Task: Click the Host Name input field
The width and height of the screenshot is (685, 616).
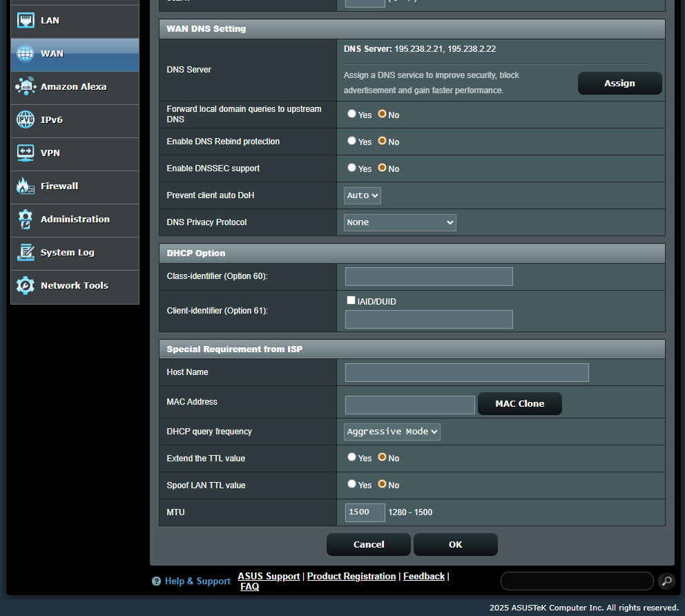Action: (x=467, y=373)
